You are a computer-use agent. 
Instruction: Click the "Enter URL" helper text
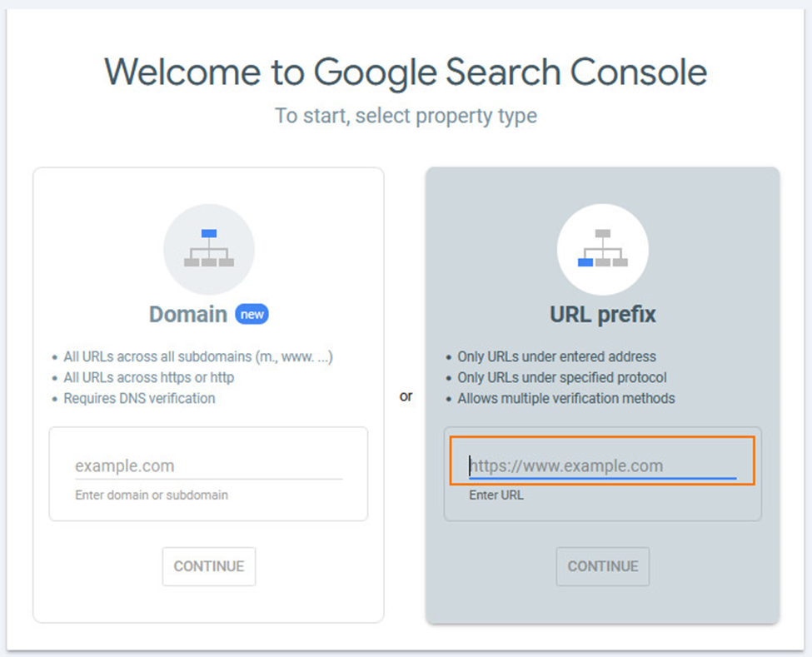tap(496, 495)
